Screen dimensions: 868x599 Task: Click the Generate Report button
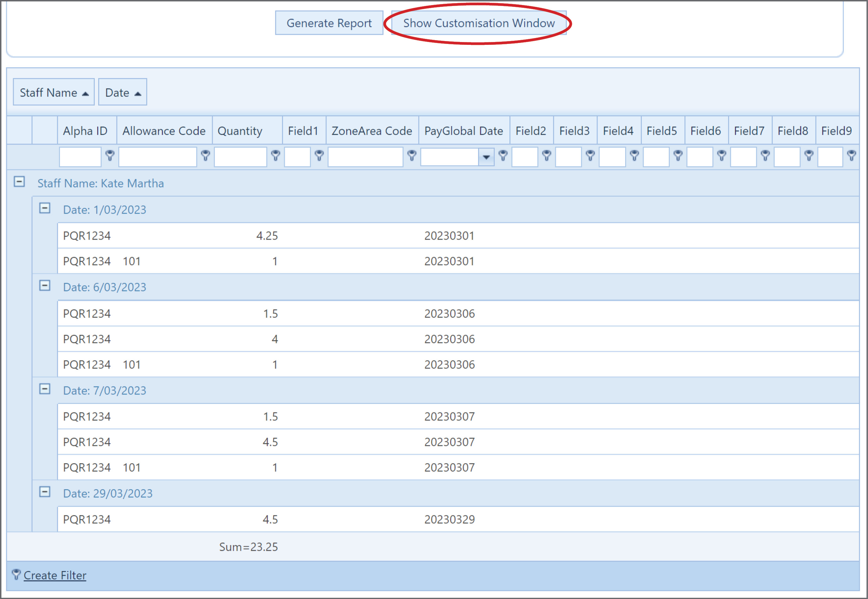point(329,23)
